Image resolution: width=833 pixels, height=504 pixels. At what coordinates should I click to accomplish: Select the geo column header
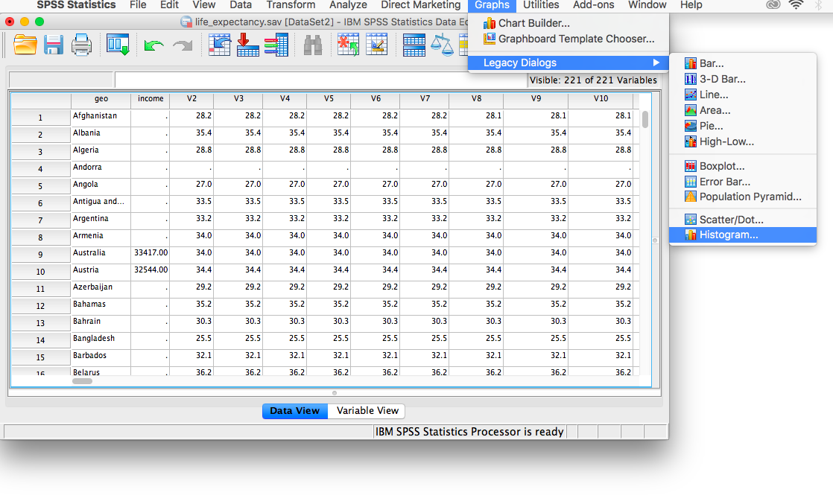pyautogui.click(x=101, y=99)
